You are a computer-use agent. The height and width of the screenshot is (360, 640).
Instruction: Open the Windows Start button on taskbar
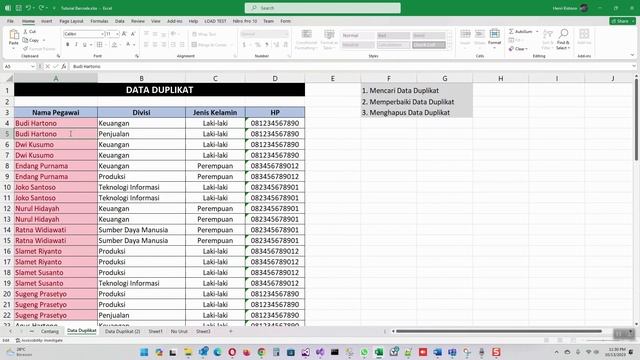click(144, 352)
